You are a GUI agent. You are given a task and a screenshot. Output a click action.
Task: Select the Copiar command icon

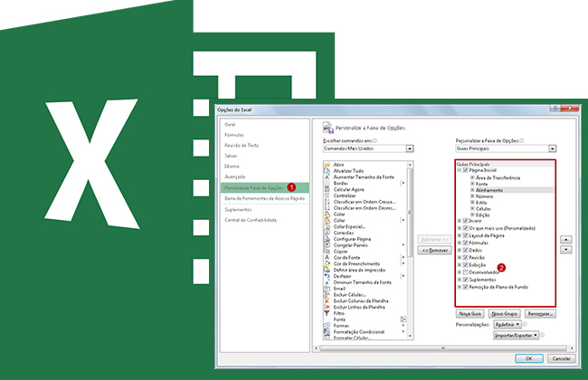[x=327, y=252]
